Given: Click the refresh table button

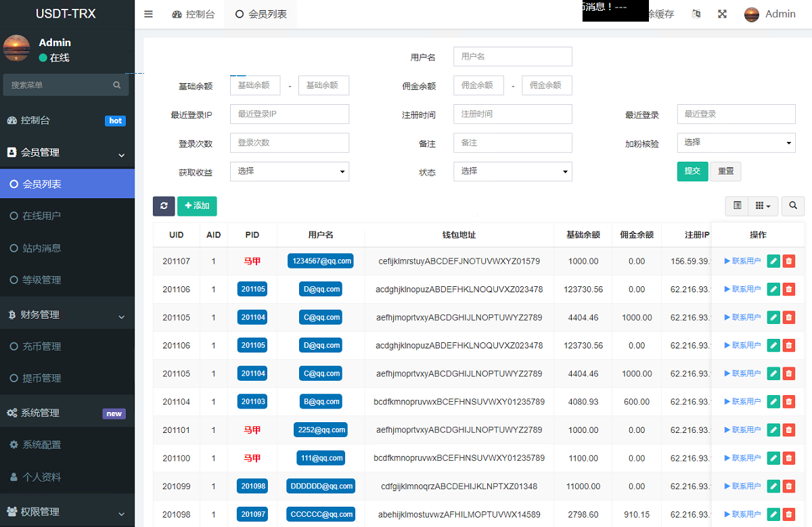Looking at the screenshot, I should (x=164, y=206).
